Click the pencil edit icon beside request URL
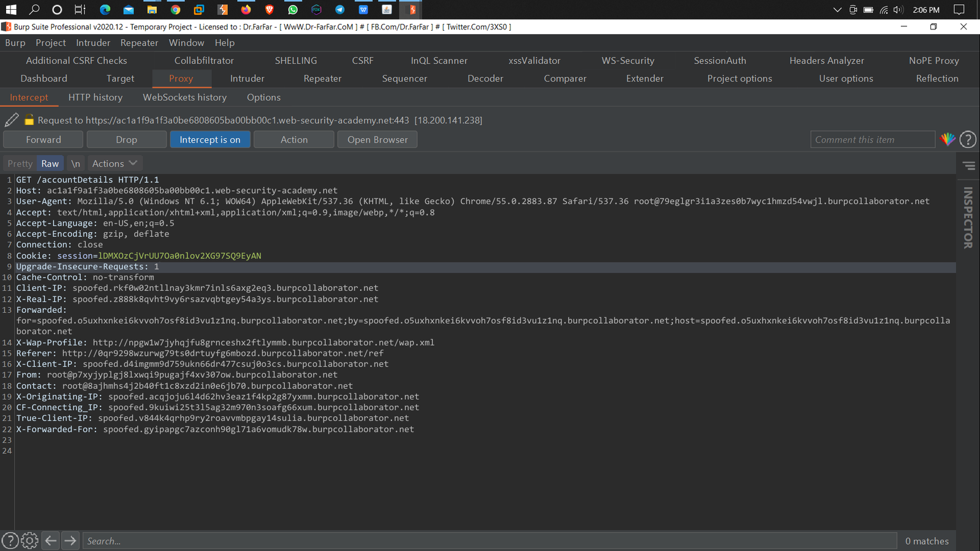 coord(12,120)
